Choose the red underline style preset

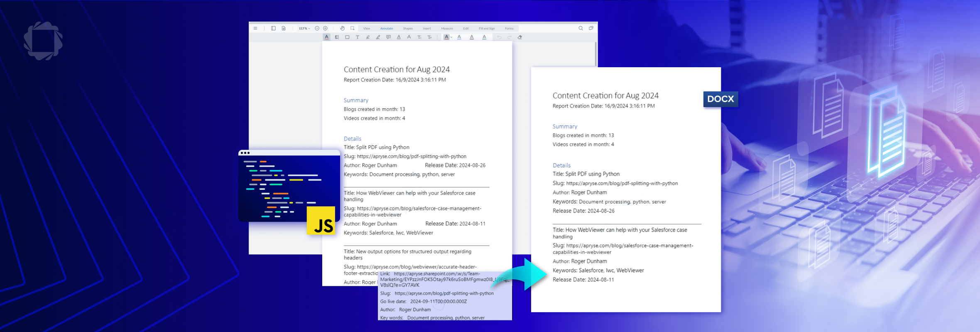coord(446,37)
